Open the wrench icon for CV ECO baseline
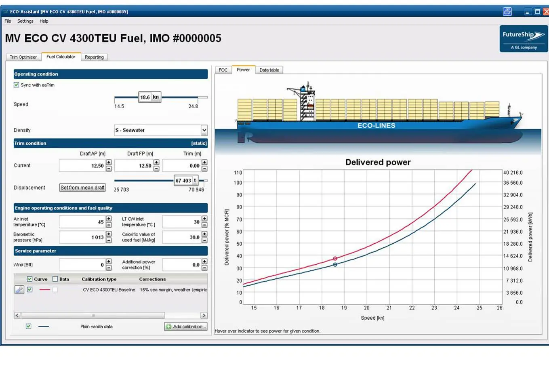Image resolution: width=549 pixels, height=392 pixels. [19, 290]
